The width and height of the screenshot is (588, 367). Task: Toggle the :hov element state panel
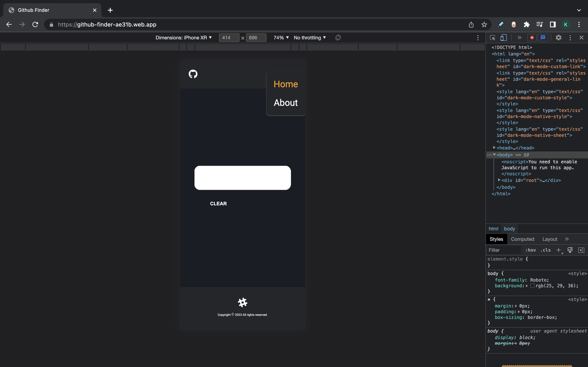[x=530, y=250]
